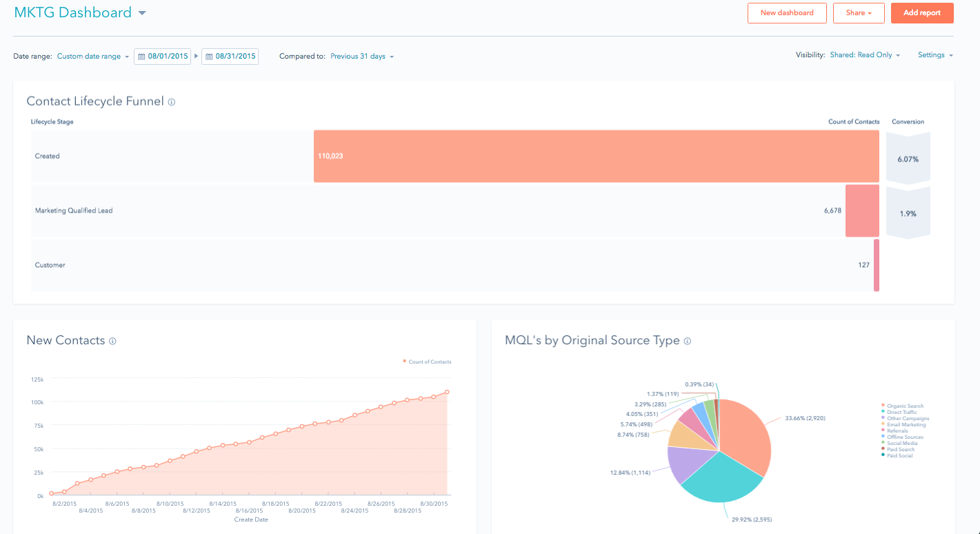The image size is (980, 534).
Task: Click the Direct Traffic turquoise pie slice
Action: [x=721, y=482]
